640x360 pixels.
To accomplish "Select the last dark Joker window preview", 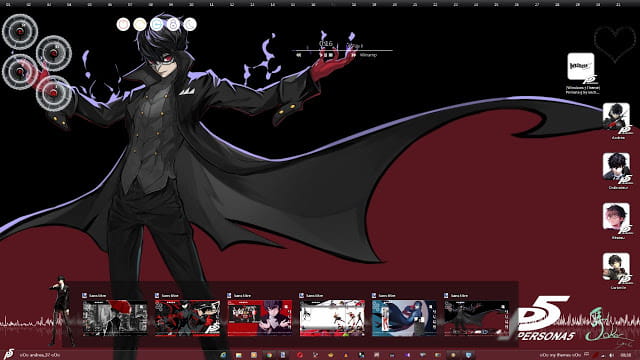I will pos(477,318).
